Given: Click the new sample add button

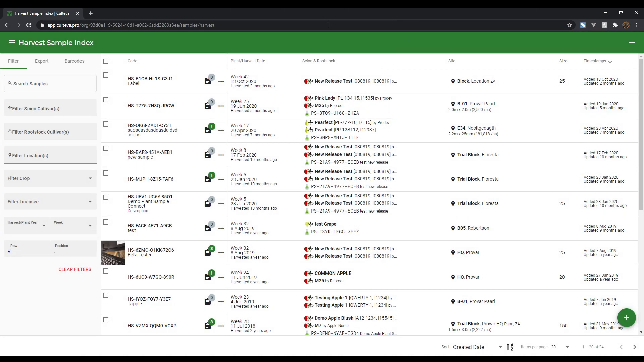Looking at the screenshot, I should pos(626,318).
